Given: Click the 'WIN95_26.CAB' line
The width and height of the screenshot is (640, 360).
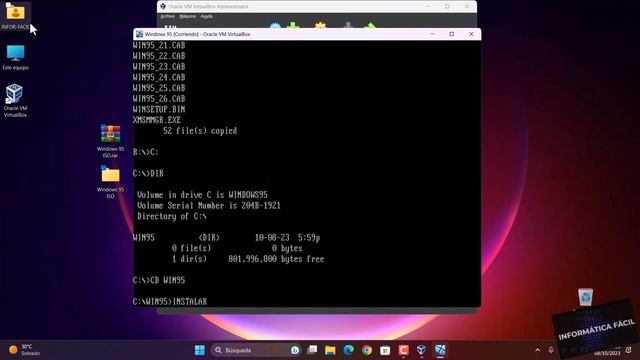Looking at the screenshot, I should click(159, 99).
